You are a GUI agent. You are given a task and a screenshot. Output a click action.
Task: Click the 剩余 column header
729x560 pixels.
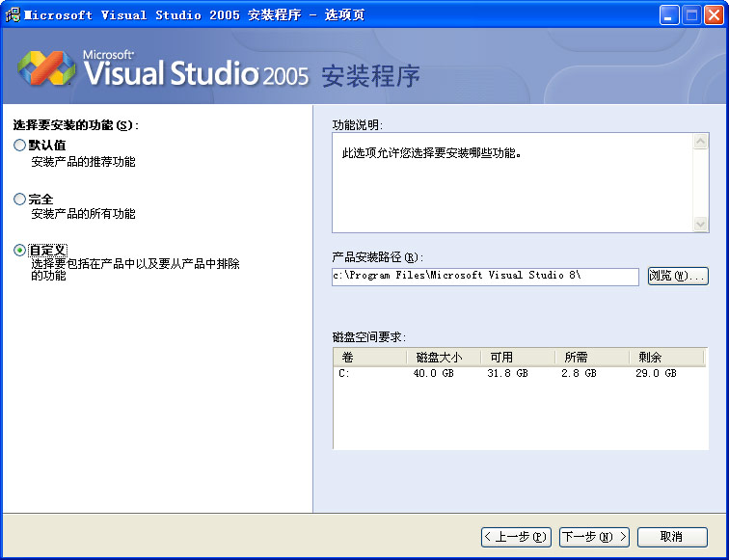[x=666, y=358]
